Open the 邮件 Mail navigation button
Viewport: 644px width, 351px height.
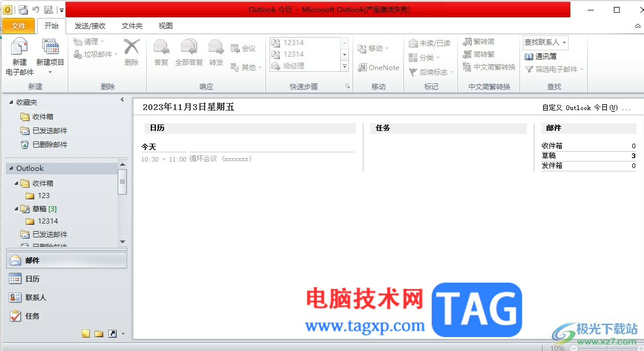[x=67, y=260]
